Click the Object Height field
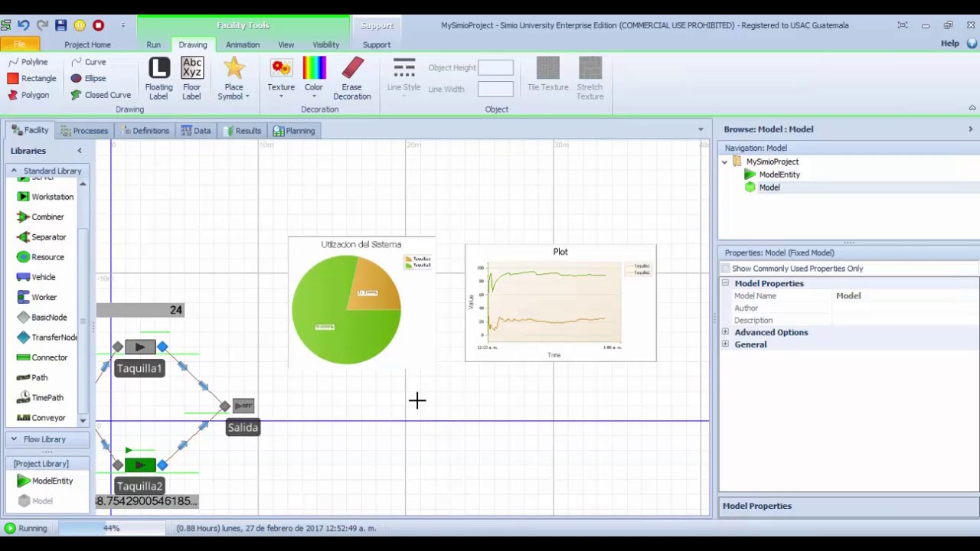Screen dimensions: 980x551 tap(495, 68)
